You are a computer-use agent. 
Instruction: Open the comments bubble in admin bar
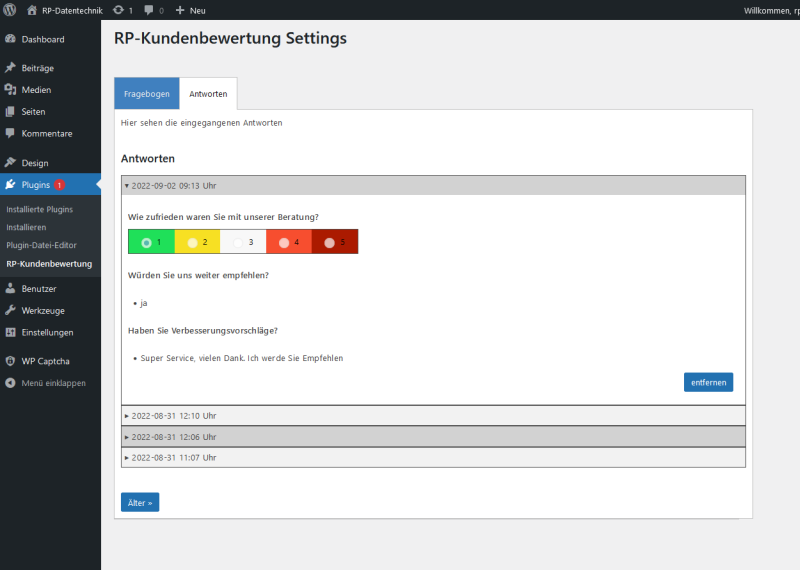pyautogui.click(x=148, y=10)
